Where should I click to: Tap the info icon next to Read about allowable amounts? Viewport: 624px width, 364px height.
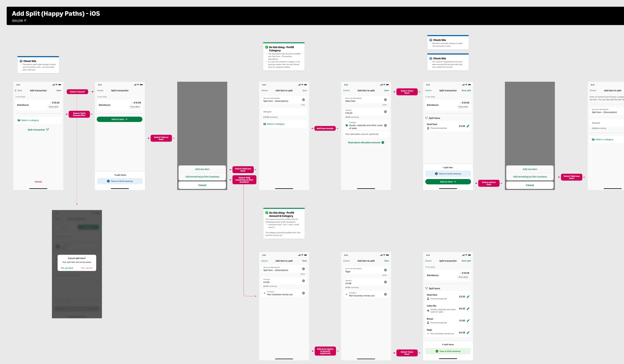click(383, 142)
